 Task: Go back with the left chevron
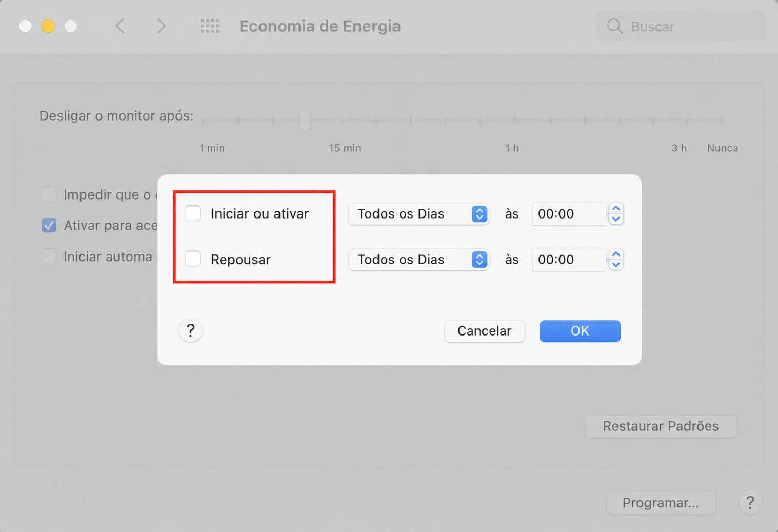pyautogui.click(x=120, y=26)
